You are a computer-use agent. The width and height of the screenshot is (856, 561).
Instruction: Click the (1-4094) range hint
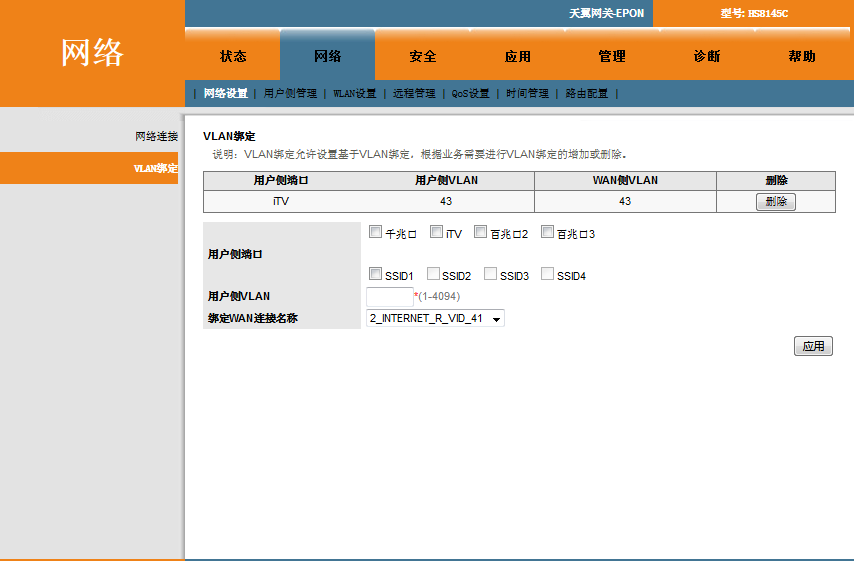439,296
